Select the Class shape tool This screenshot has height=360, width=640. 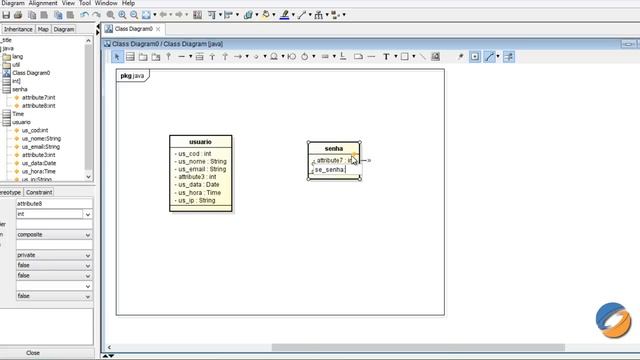[x=130, y=57]
